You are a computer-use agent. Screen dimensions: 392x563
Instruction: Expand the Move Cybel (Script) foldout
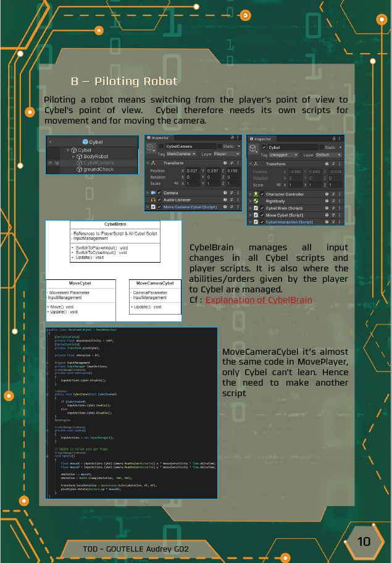coord(250,215)
